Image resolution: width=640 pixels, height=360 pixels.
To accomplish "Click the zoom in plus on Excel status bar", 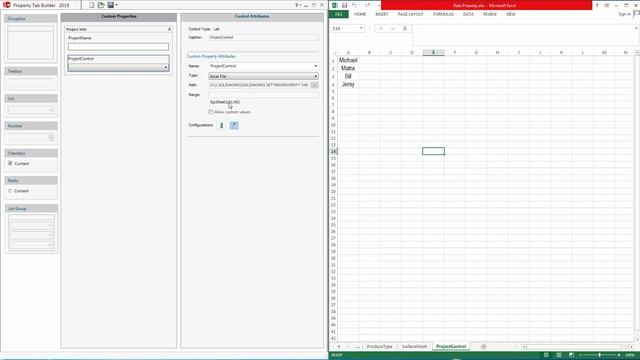I will point(619,355).
